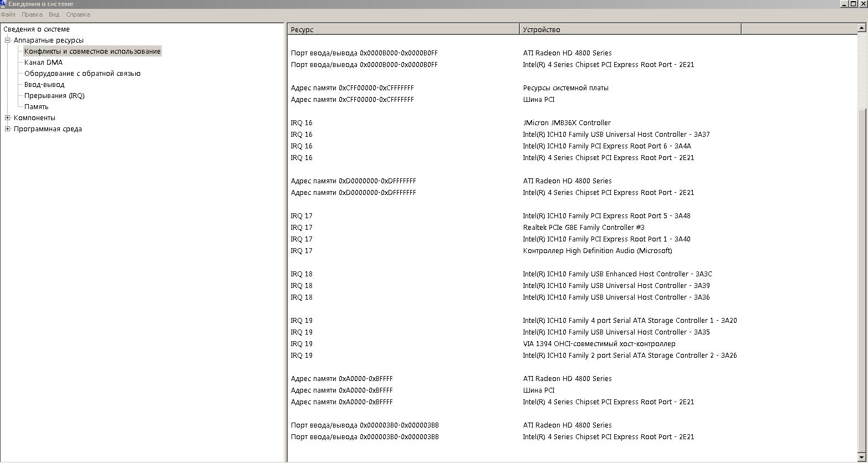
Task: Click the scrollbar down arrow
Action: coord(862,457)
